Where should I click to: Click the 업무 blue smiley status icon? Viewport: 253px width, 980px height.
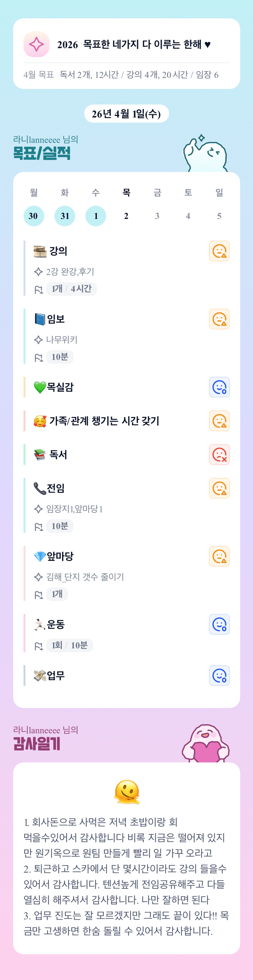coord(219,675)
